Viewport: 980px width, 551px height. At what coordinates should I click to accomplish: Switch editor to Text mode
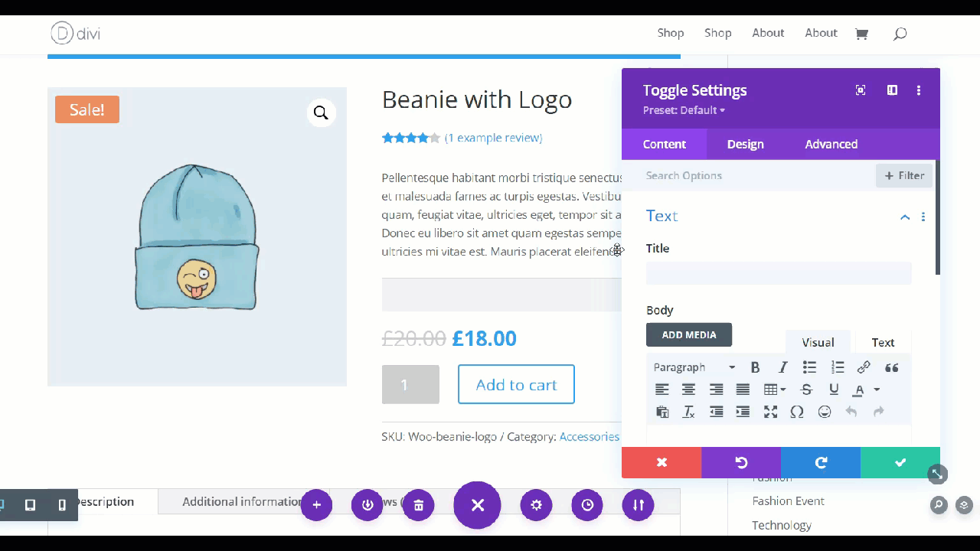(x=883, y=343)
